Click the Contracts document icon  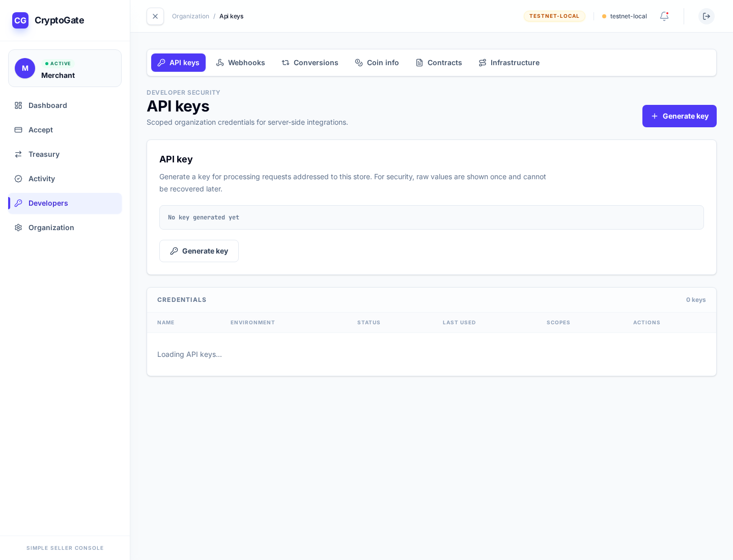tap(419, 63)
